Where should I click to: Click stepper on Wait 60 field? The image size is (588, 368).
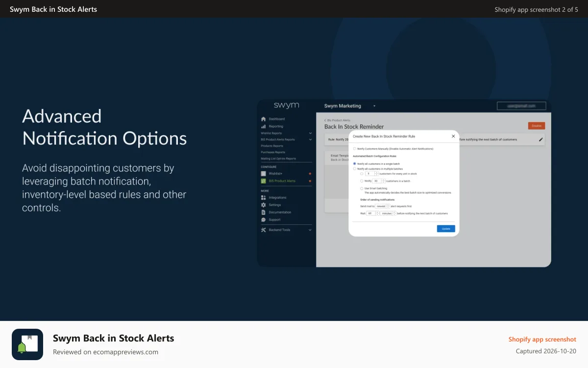377,213
